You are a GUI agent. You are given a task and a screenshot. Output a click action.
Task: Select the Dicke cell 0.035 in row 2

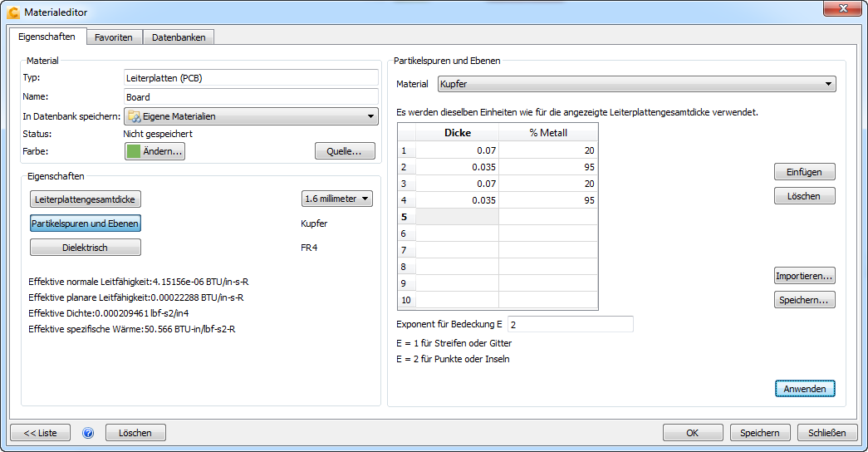click(457, 167)
